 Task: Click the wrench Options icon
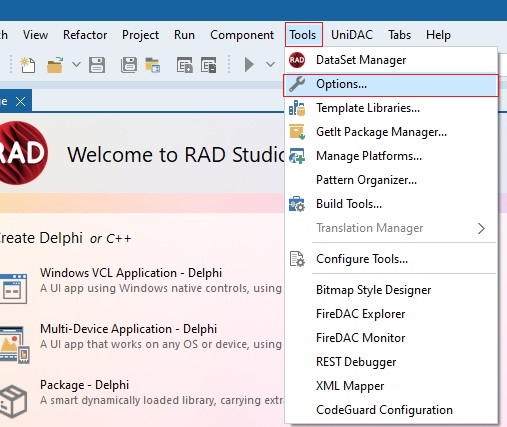point(297,84)
